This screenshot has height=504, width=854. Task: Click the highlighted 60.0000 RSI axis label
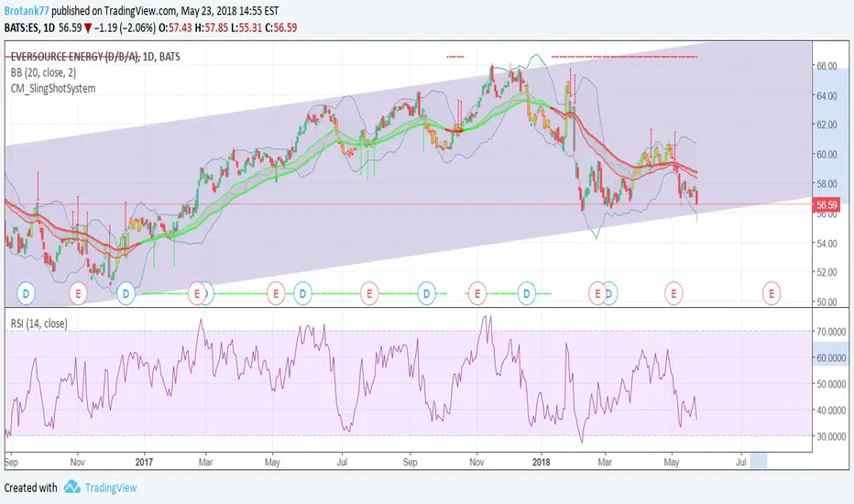point(830,358)
